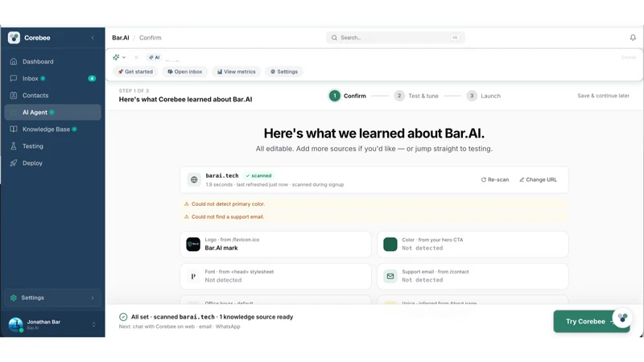The height and width of the screenshot is (362, 644).
Task: Open the sparkle AI dropdown in command bar
Action: point(119,57)
